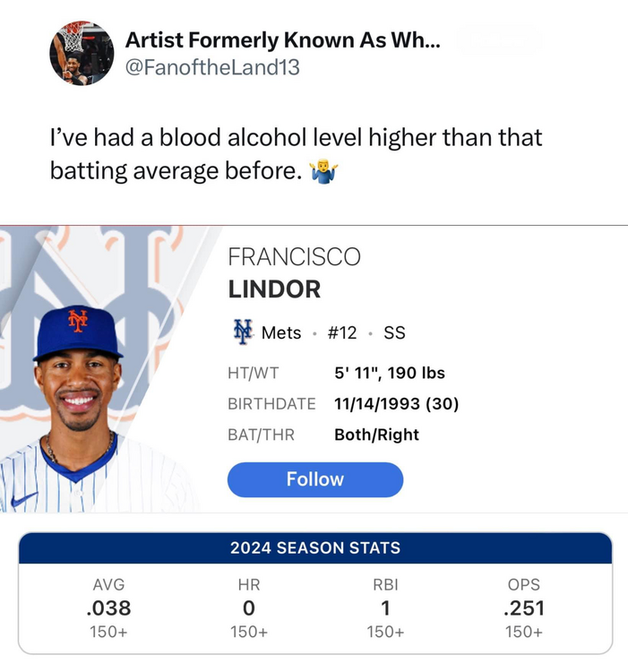Click the Nike swoosh on the jersey

point(22,498)
